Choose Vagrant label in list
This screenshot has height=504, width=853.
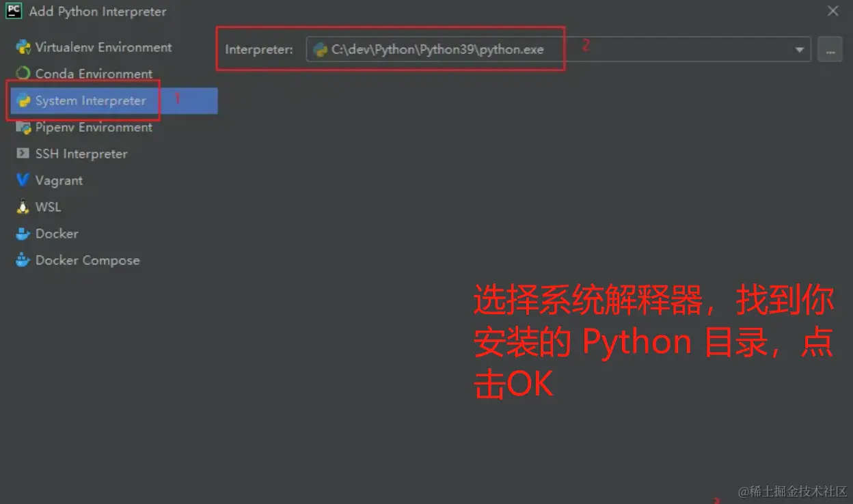pyautogui.click(x=59, y=180)
